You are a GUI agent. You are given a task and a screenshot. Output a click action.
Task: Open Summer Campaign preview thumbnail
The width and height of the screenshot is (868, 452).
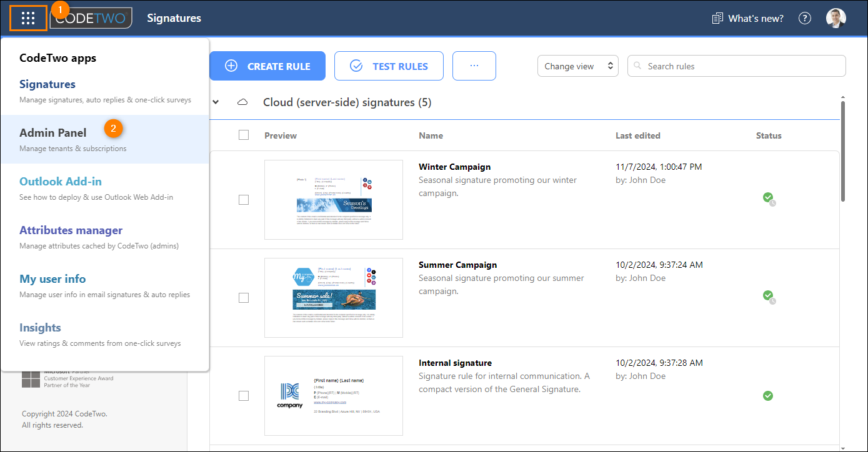(x=334, y=298)
